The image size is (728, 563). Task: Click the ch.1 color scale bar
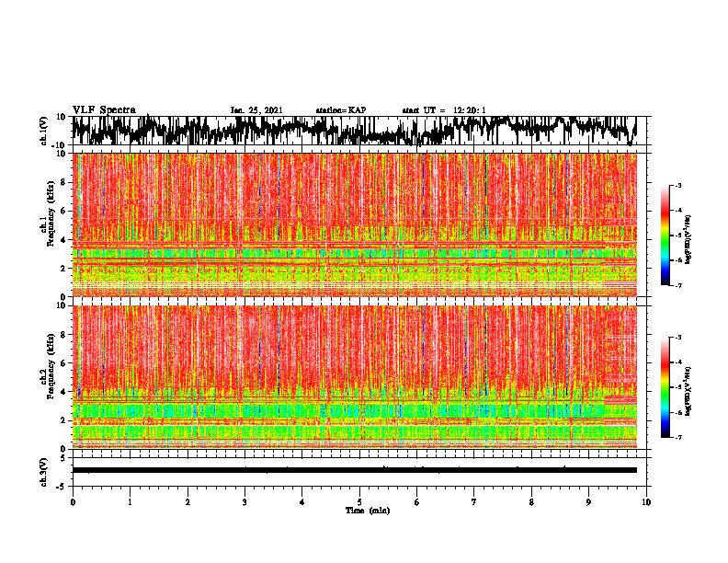point(665,236)
